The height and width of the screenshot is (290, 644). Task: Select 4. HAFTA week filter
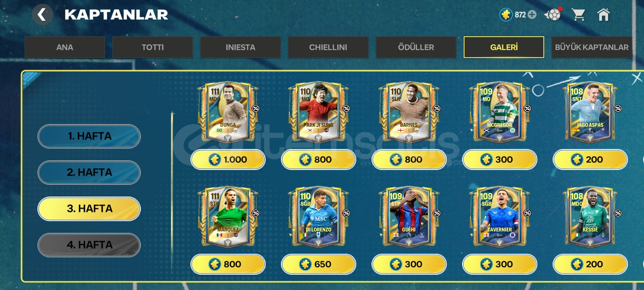(89, 245)
